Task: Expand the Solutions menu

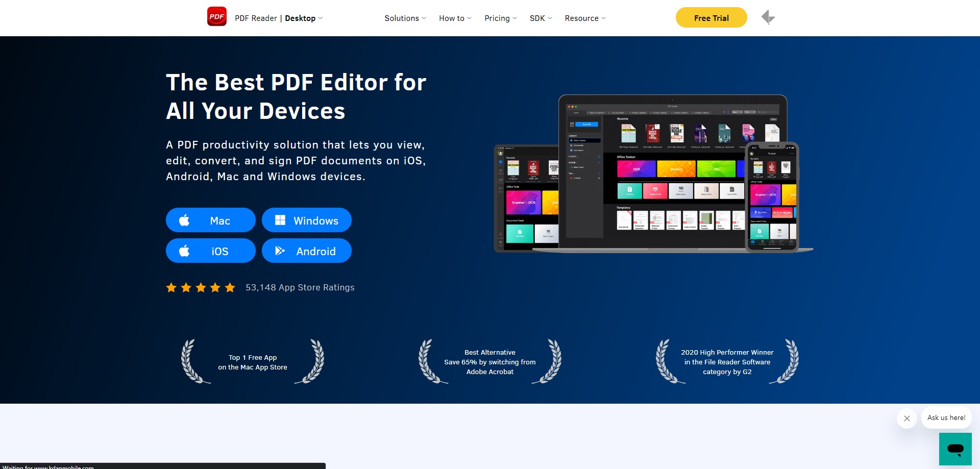Action: click(x=405, y=18)
